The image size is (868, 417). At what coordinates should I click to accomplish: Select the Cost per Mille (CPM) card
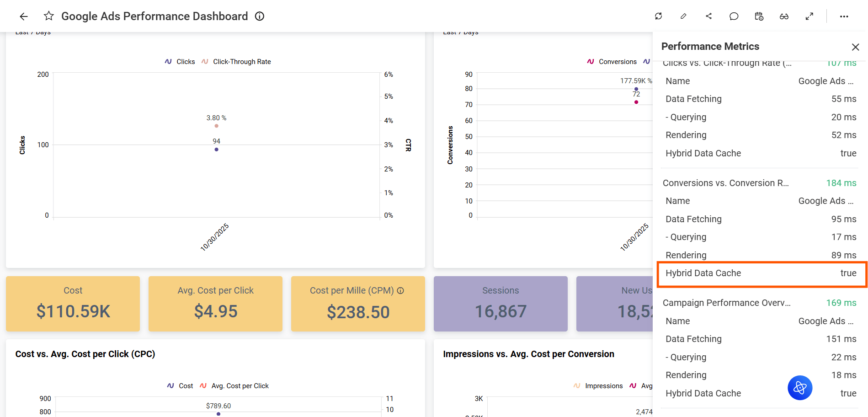coord(358,304)
